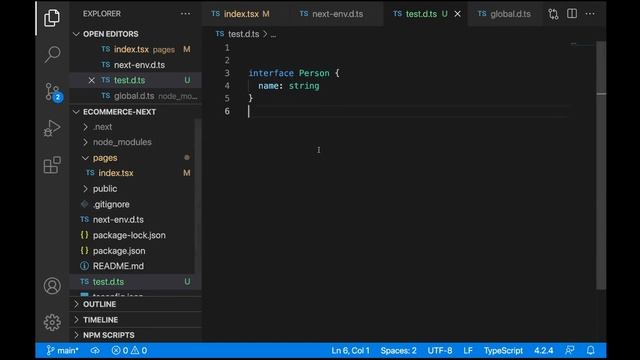Open notifications bell

pyautogui.click(x=591, y=350)
